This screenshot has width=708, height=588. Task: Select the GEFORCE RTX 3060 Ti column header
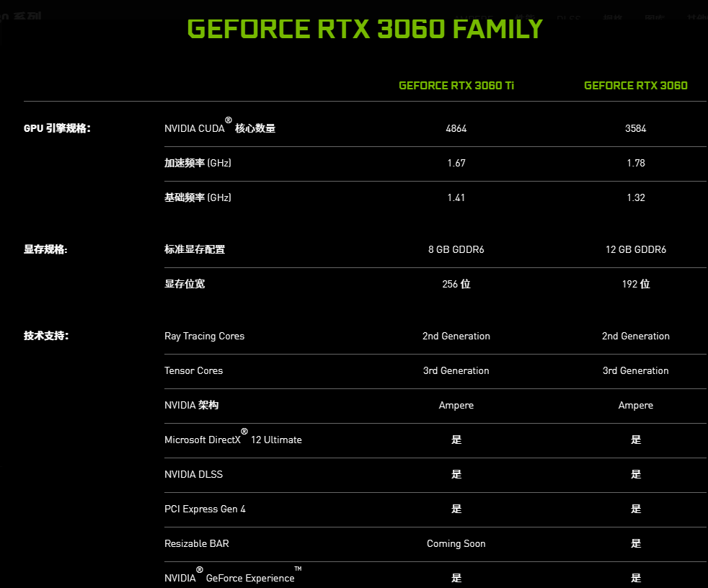click(456, 85)
